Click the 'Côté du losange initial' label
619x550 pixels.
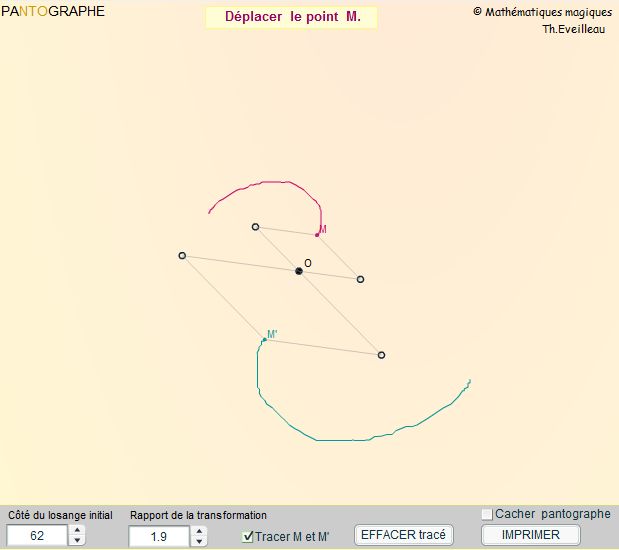[60, 515]
